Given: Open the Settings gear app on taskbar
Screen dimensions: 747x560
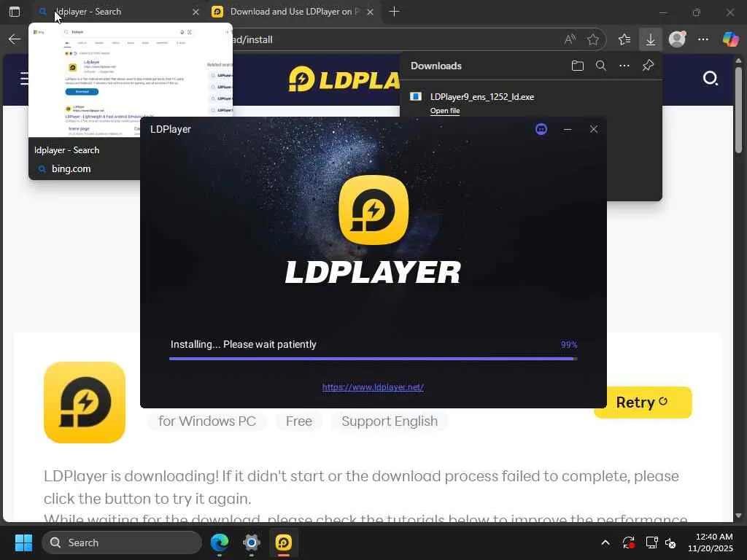Looking at the screenshot, I should 252,542.
